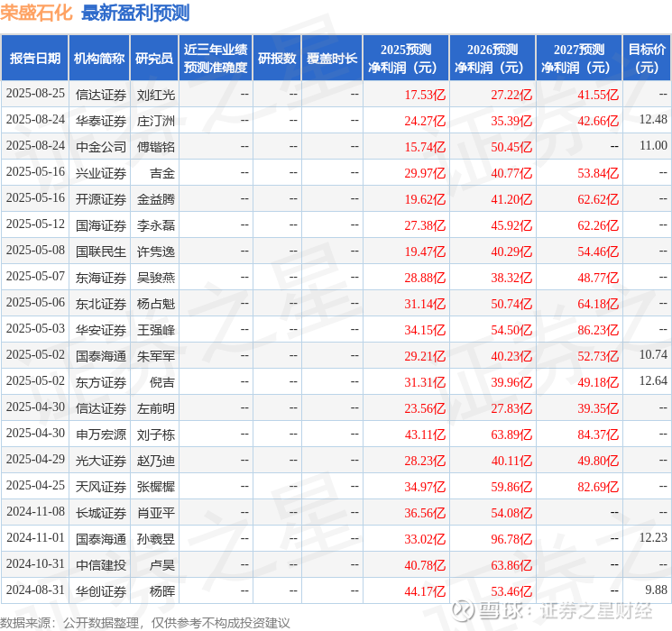Click the 17.53亿 profit value
Viewport: 672px width, 631px height.
click(425, 95)
